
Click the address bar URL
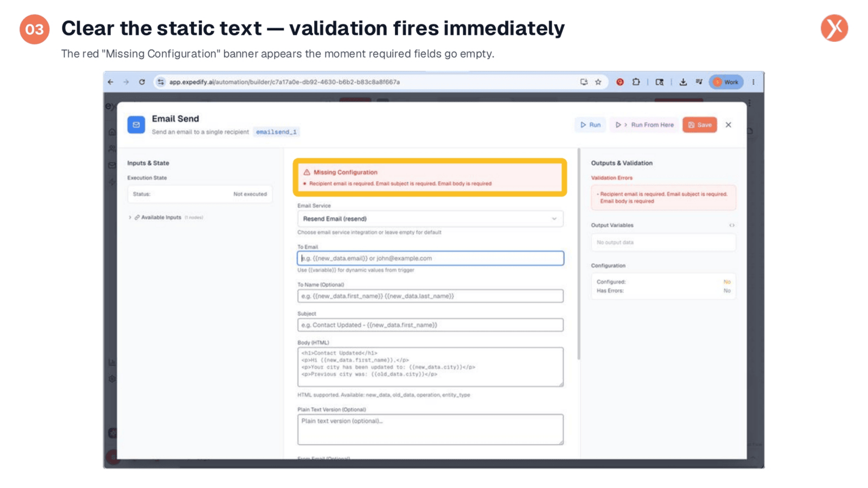click(284, 82)
